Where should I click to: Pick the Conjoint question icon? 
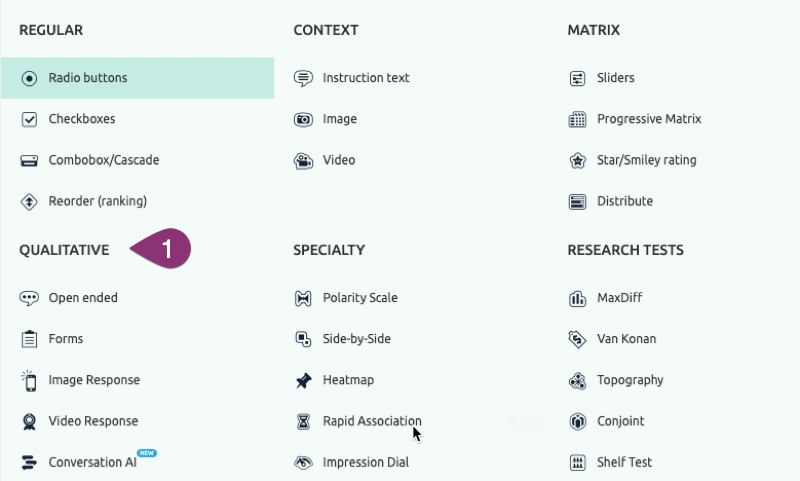click(x=577, y=421)
